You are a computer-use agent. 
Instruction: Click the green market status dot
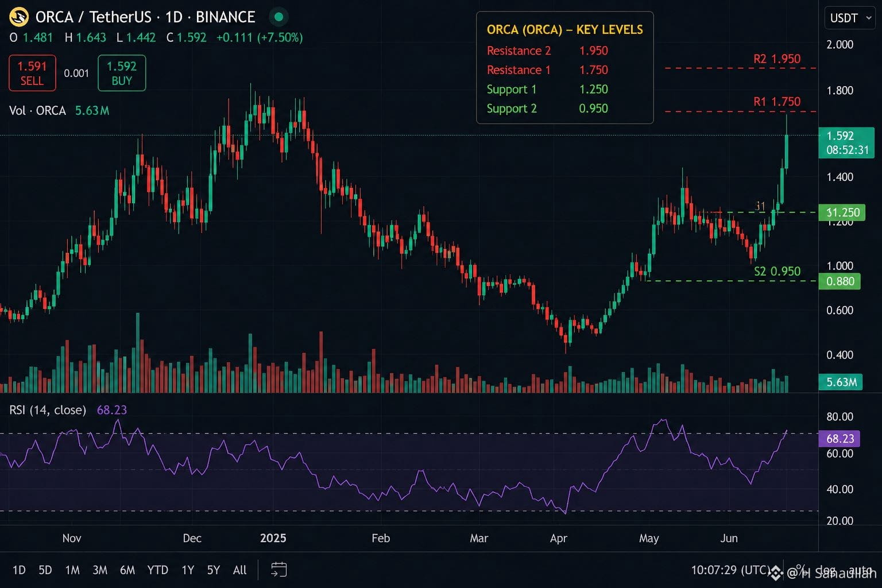[x=279, y=17]
